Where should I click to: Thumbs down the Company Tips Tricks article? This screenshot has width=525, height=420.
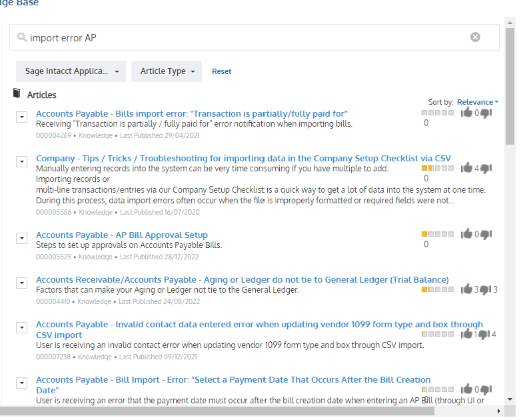pos(486,168)
